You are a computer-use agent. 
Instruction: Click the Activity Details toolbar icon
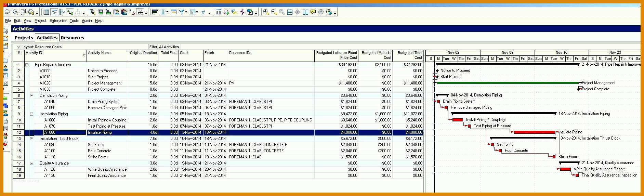pyautogui.click(x=92, y=12)
